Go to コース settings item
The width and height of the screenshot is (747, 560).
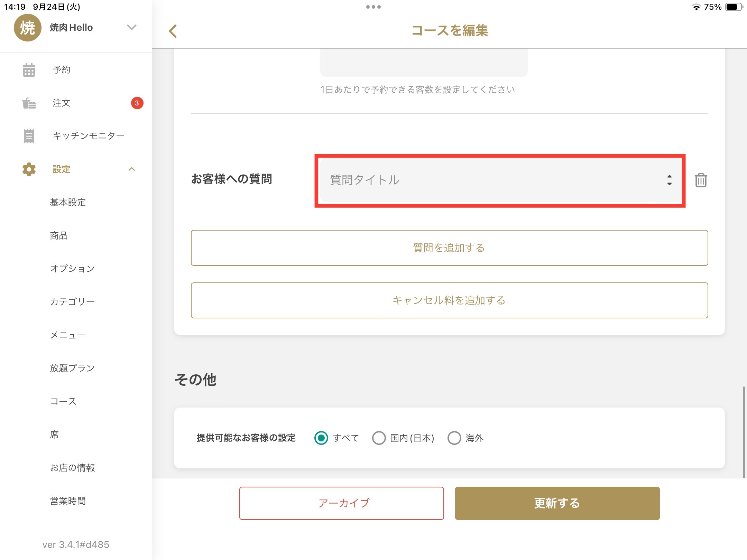click(63, 401)
